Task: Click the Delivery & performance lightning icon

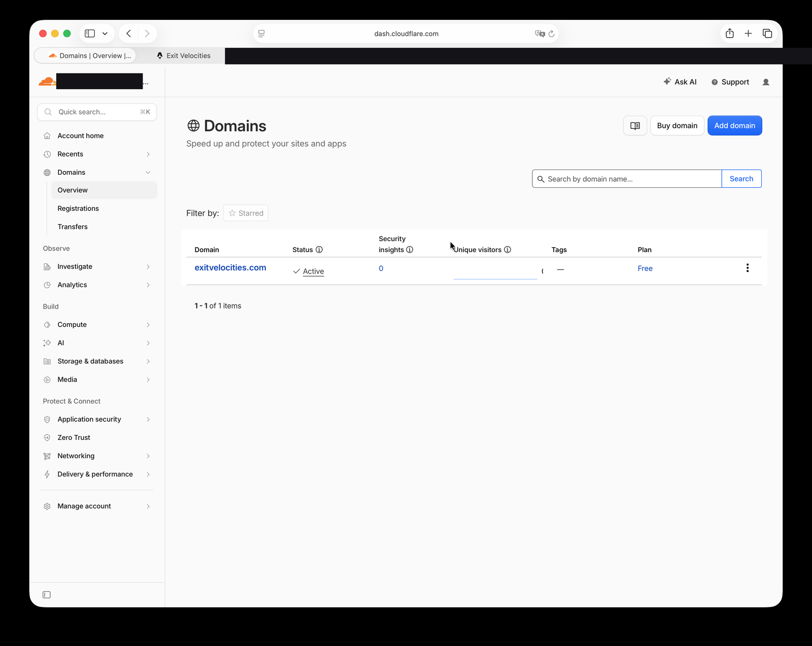Action: click(x=47, y=474)
